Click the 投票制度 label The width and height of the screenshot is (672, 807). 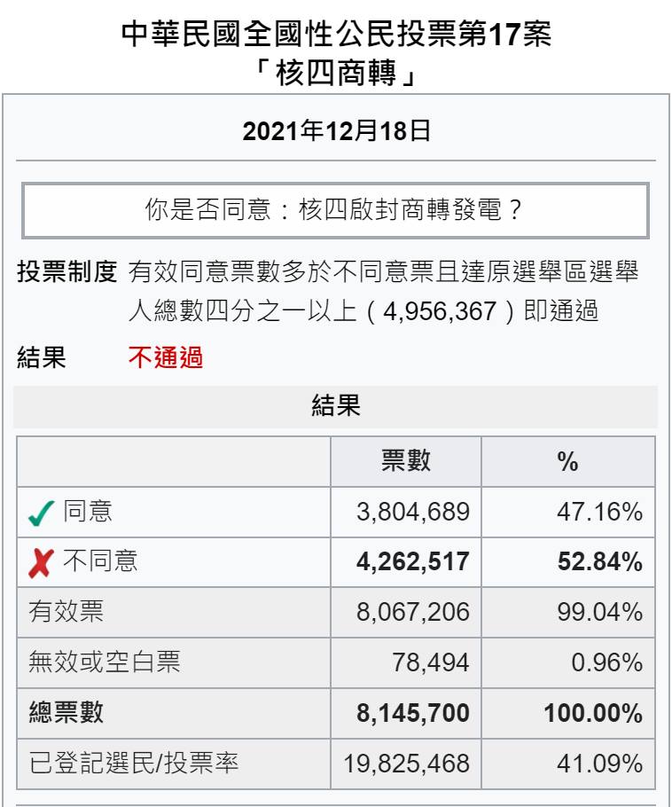point(66,271)
